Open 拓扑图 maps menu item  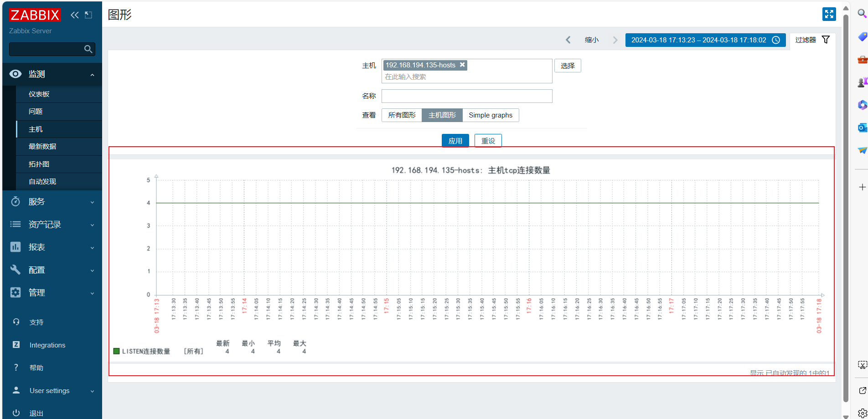click(x=59, y=164)
